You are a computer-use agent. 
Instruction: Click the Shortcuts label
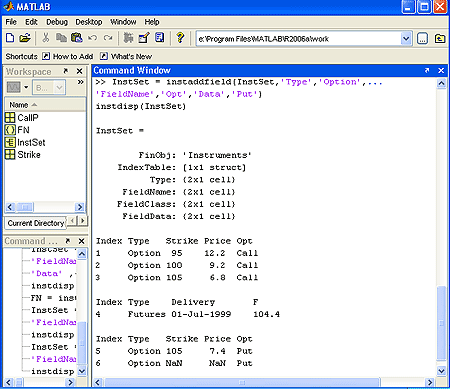21,56
